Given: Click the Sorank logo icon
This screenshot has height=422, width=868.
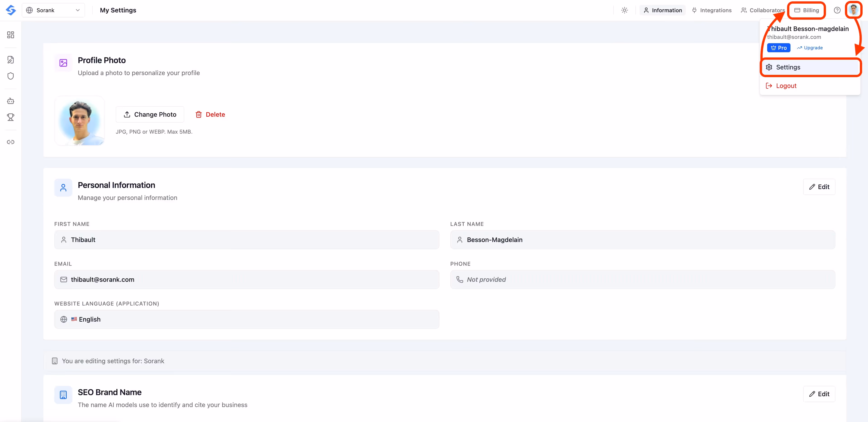Looking at the screenshot, I should tap(11, 10).
